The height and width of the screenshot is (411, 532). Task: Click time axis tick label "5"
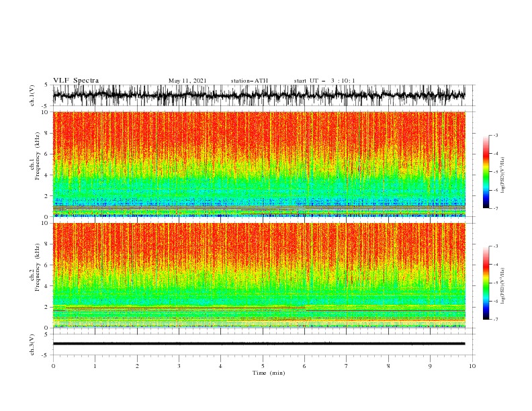[263, 366]
